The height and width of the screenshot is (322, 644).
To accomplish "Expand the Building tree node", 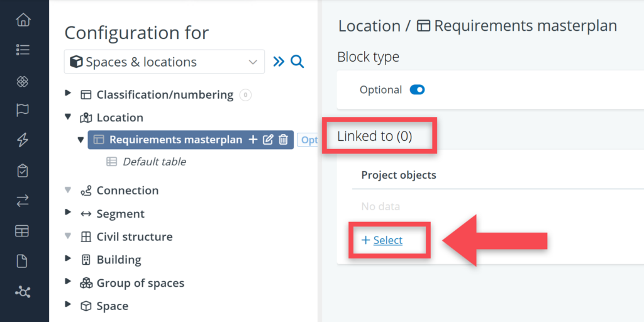I will [x=69, y=260].
